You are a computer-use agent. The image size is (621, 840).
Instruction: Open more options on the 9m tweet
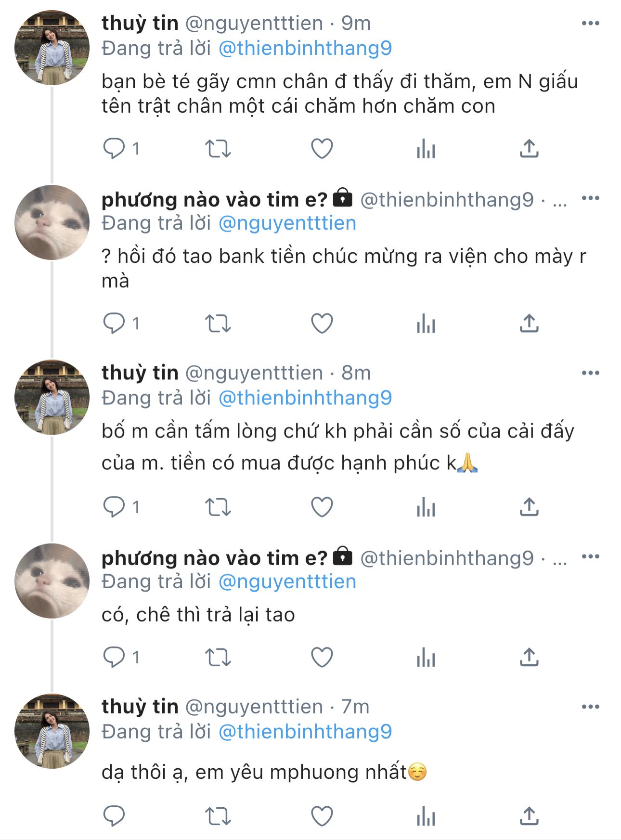click(x=590, y=23)
